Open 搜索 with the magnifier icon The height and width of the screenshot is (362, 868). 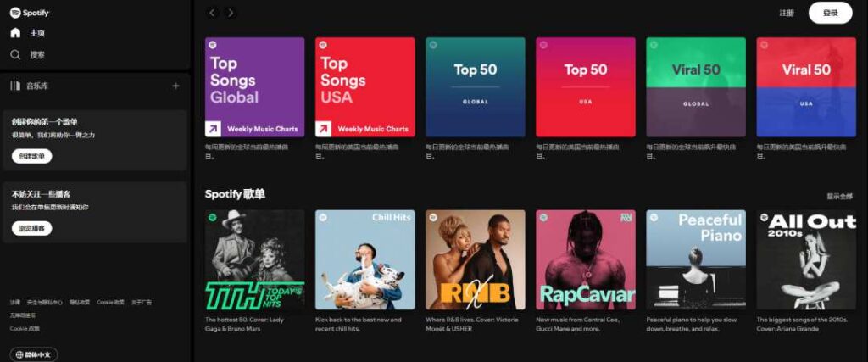15,54
